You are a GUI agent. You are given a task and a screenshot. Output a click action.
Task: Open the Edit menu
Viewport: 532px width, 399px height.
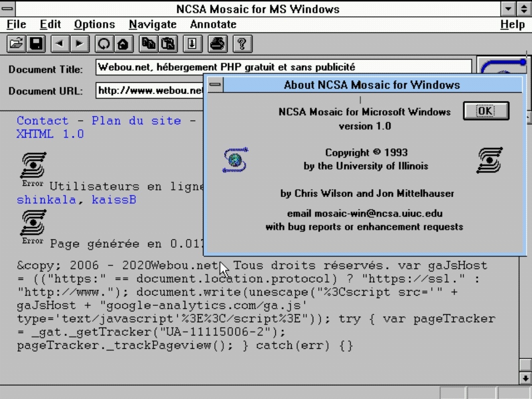click(50, 25)
